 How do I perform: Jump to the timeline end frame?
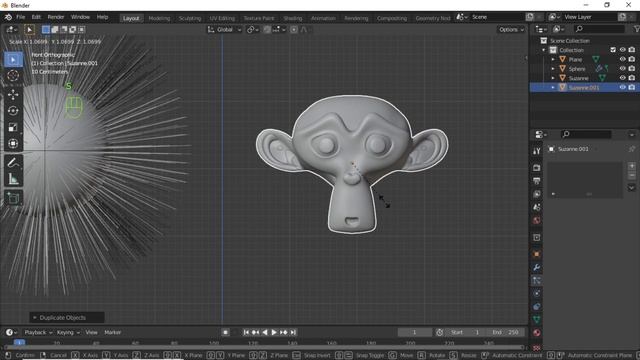pos(293,332)
